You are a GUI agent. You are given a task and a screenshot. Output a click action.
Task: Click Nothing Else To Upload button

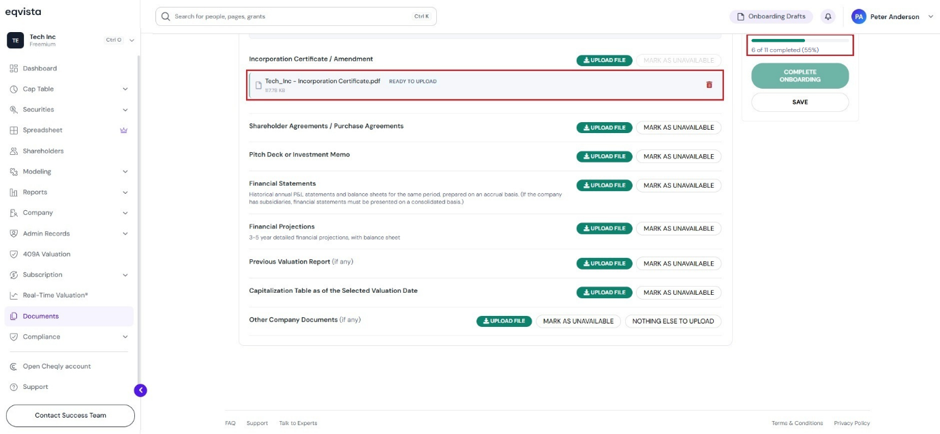pyautogui.click(x=673, y=321)
